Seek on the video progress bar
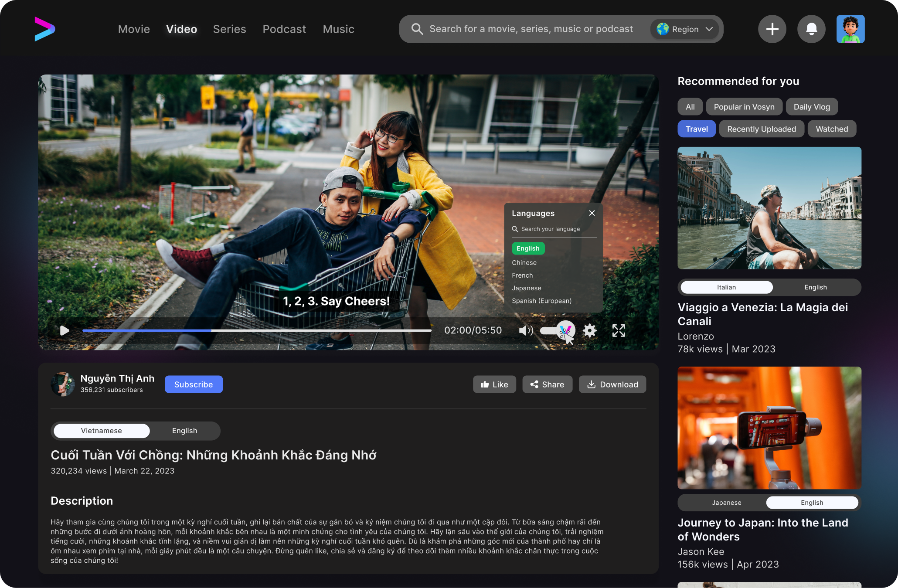 (x=257, y=330)
